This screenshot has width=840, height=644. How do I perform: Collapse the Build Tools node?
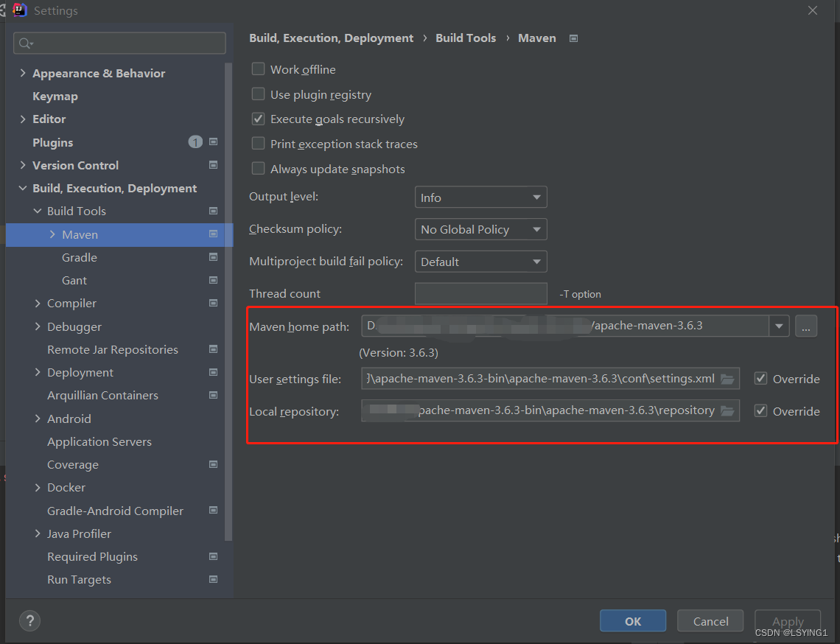(x=38, y=211)
